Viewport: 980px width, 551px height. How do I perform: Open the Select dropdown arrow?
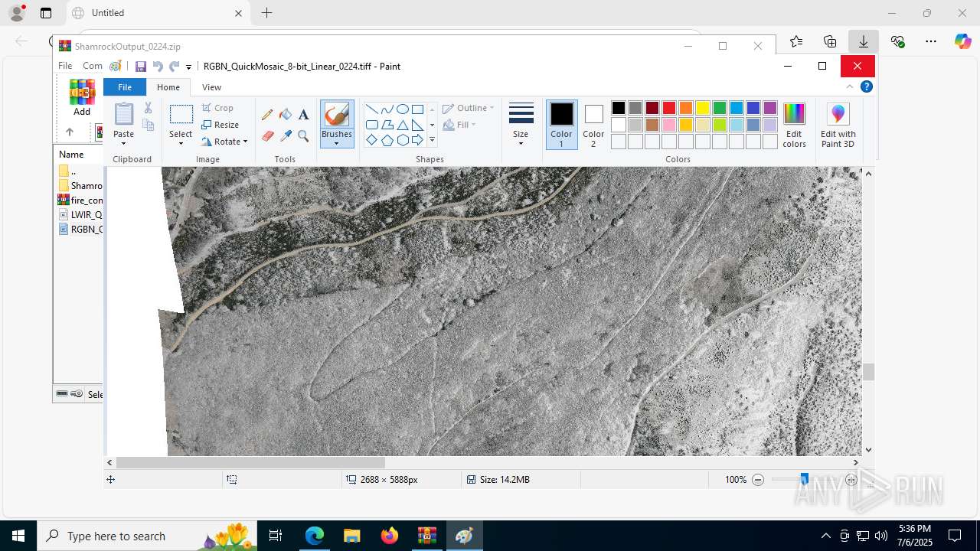click(x=181, y=143)
